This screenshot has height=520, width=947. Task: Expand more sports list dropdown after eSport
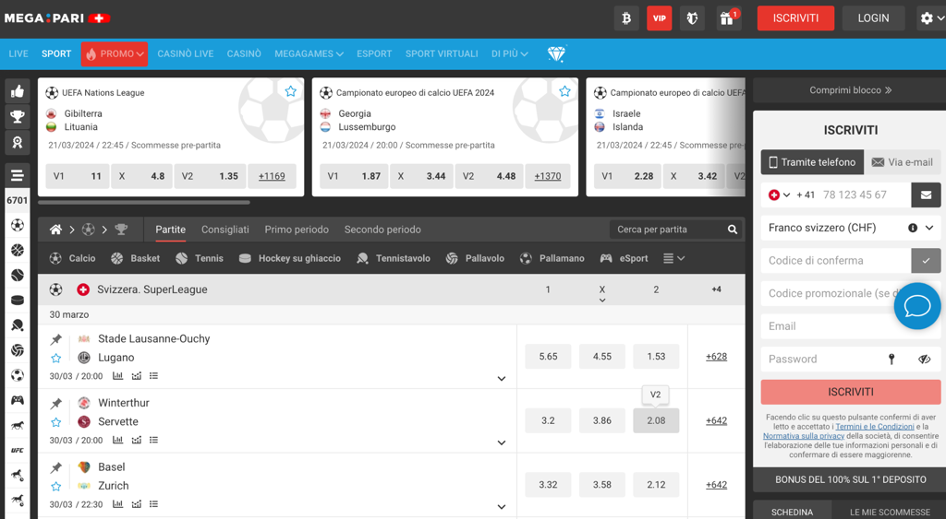coord(674,258)
